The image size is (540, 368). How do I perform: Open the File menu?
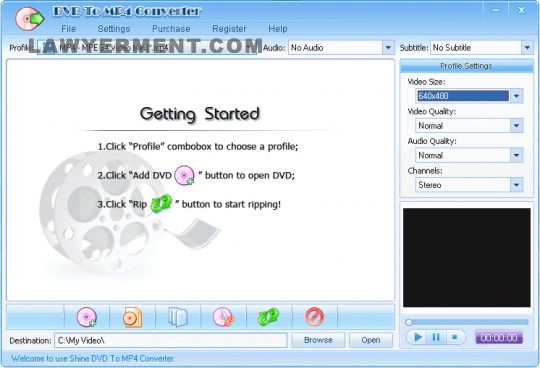click(68, 29)
